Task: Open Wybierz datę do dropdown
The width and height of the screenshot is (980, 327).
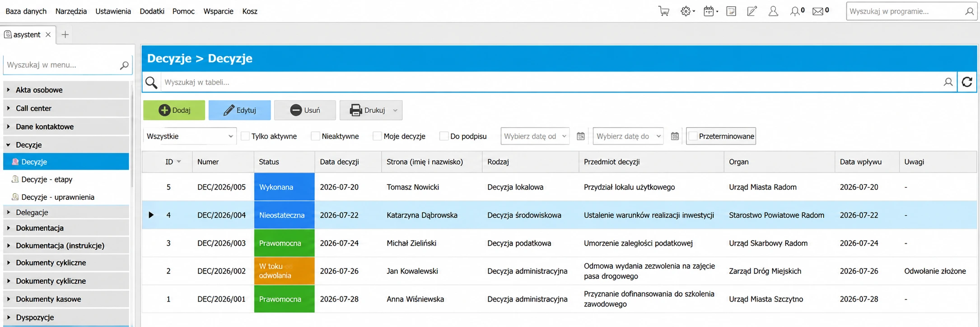Action: [628, 136]
